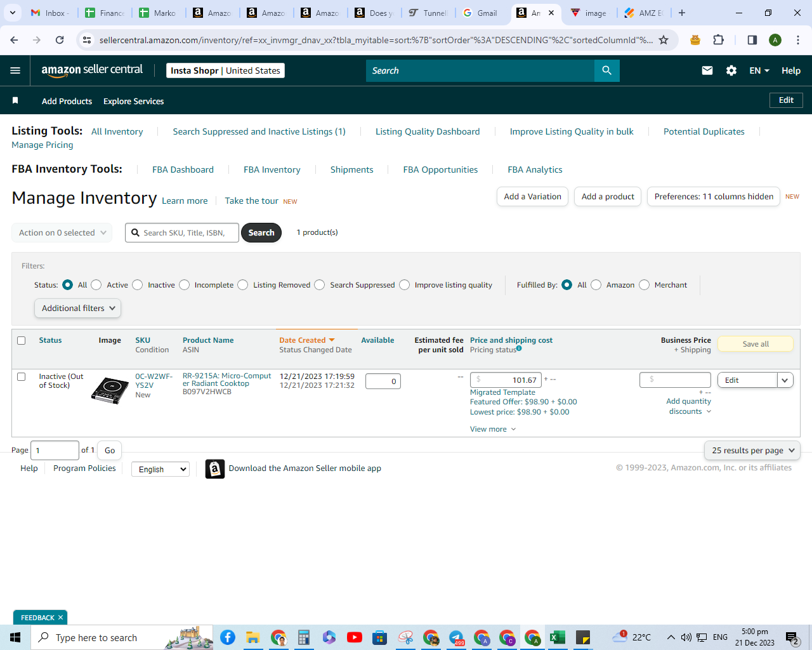Open the Action on 0 selected dropdown
This screenshot has height=650, width=812.
coord(62,233)
